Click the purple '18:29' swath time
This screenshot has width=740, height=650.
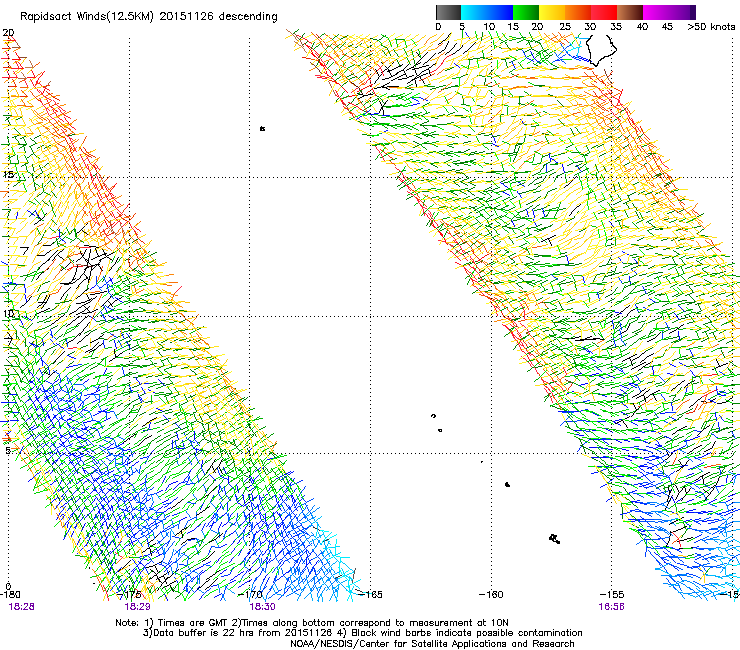pyautogui.click(x=137, y=607)
